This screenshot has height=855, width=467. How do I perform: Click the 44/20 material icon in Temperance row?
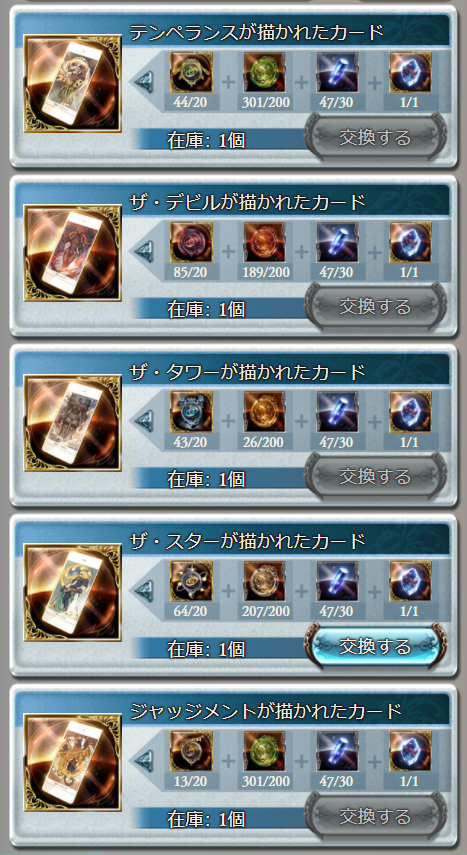point(191,73)
